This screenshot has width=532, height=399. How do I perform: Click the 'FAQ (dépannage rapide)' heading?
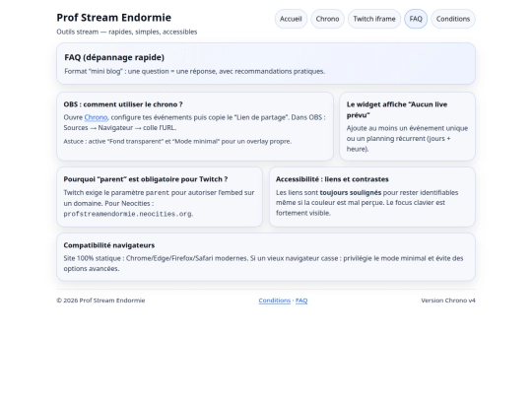tap(114, 57)
